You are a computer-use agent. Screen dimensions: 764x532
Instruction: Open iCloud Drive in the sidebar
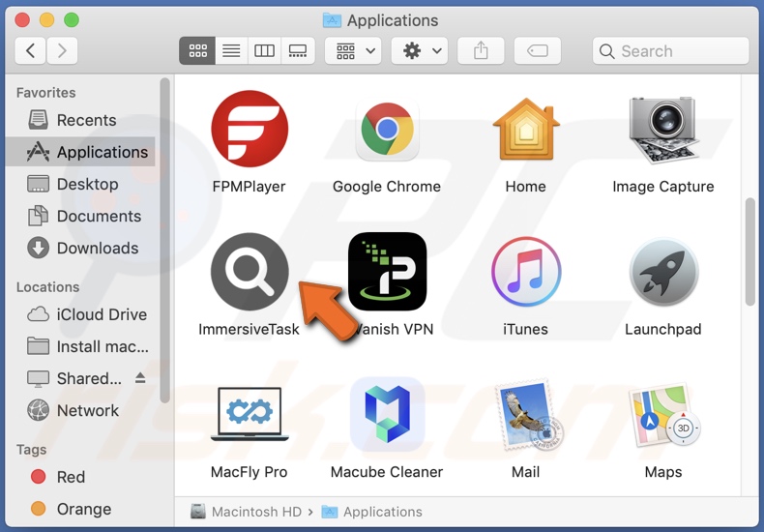(80, 314)
